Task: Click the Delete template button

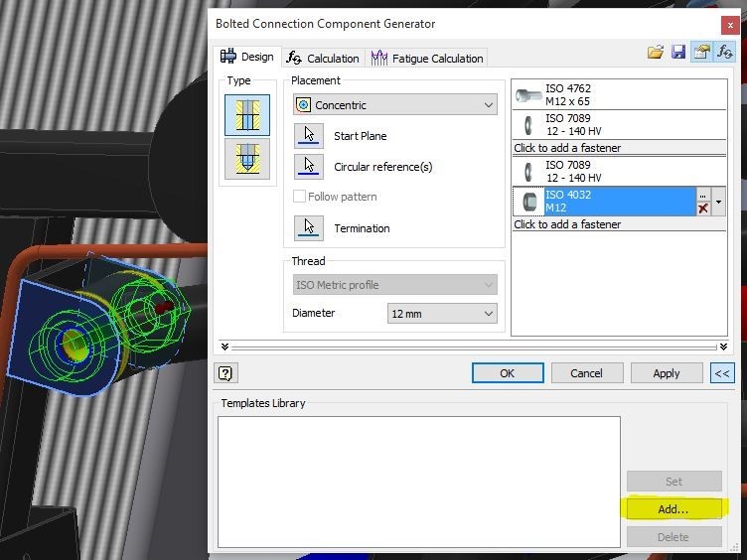Action: tap(674, 537)
